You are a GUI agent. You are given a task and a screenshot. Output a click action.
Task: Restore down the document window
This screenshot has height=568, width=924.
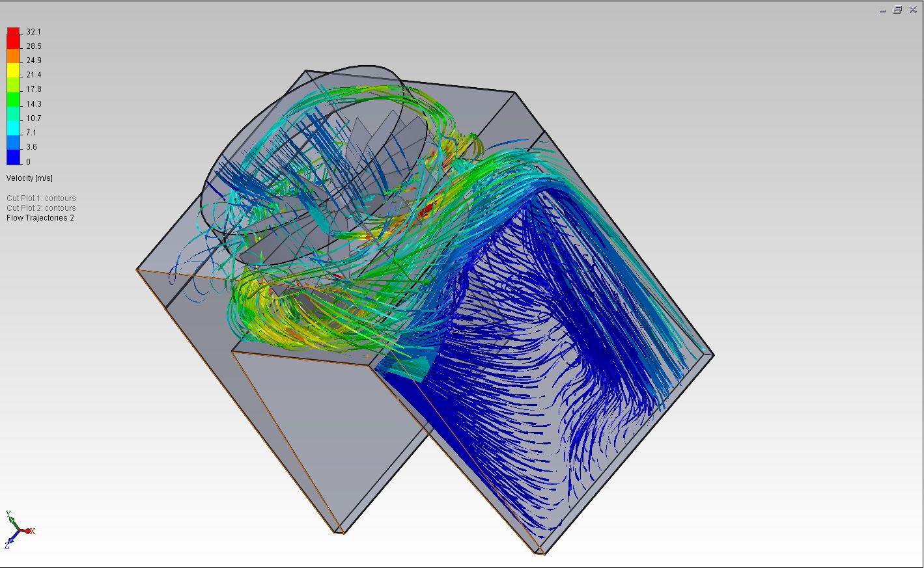tap(897, 10)
